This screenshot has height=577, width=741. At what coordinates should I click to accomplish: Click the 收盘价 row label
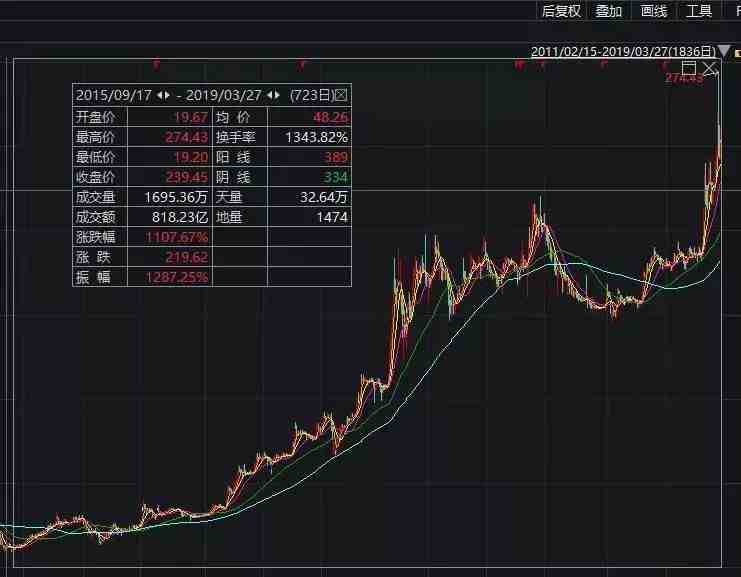tap(95, 177)
